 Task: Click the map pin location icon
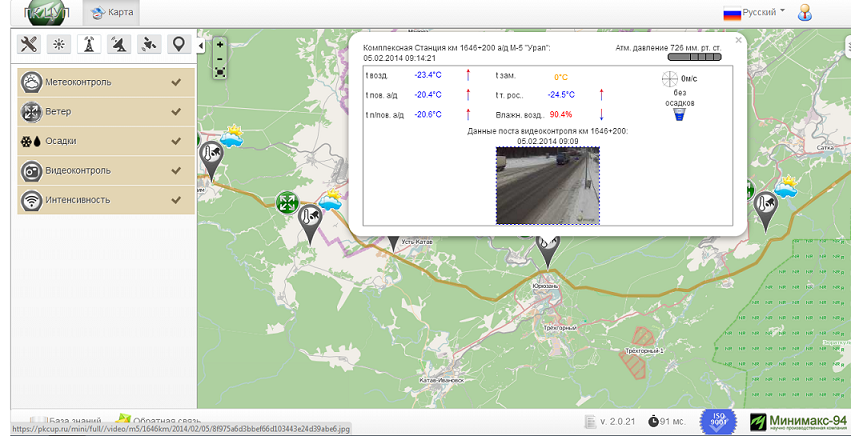pos(178,44)
